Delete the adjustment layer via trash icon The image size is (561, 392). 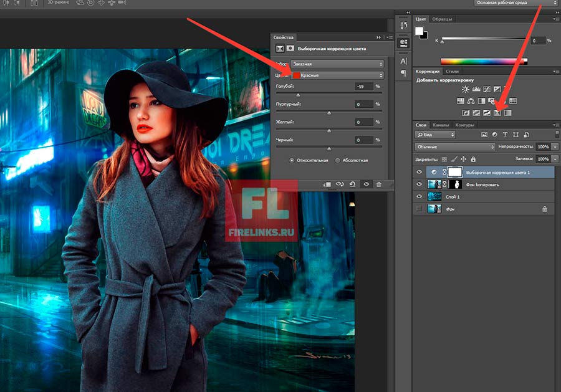tap(378, 184)
